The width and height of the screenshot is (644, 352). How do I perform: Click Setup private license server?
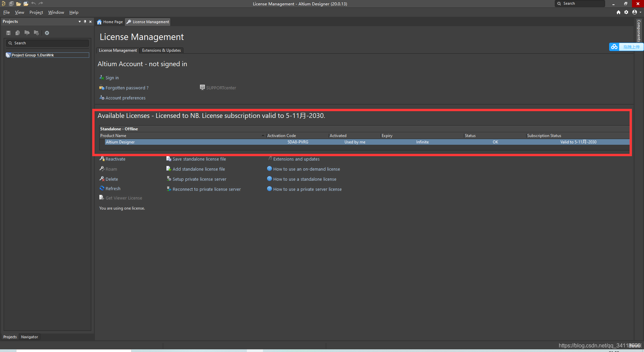(x=200, y=179)
